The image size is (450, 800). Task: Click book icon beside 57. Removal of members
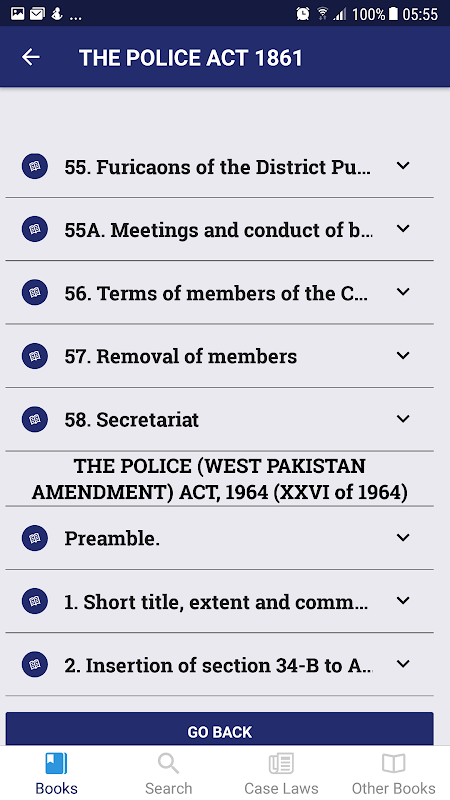(x=35, y=356)
